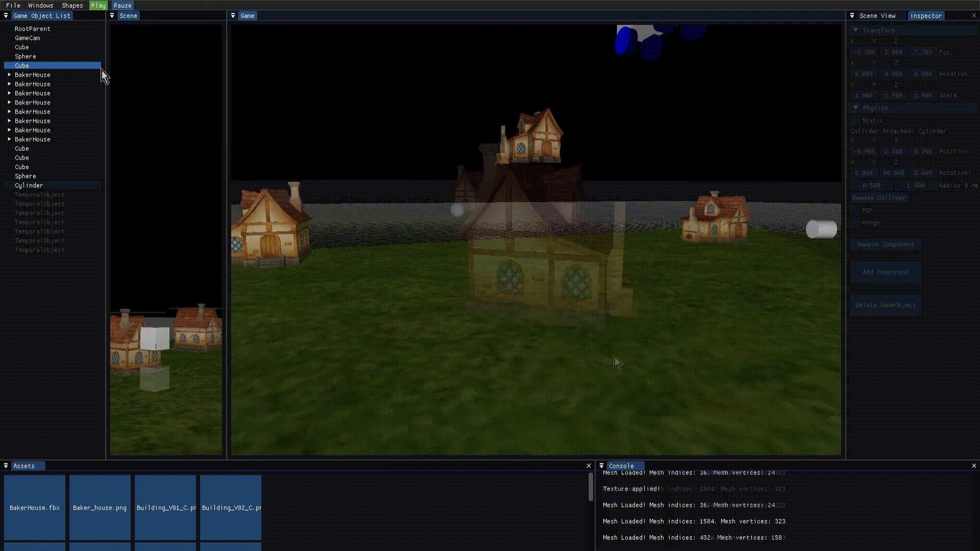
Task: Open the Scene panel menu icon
Action: tap(112, 15)
